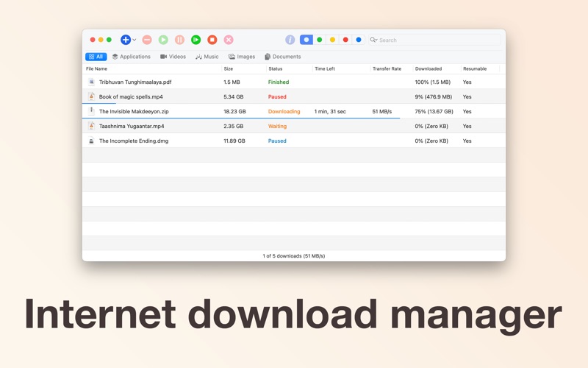Sort by File Name column header
This screenshot has height=368, width=588.
point(152,68)
